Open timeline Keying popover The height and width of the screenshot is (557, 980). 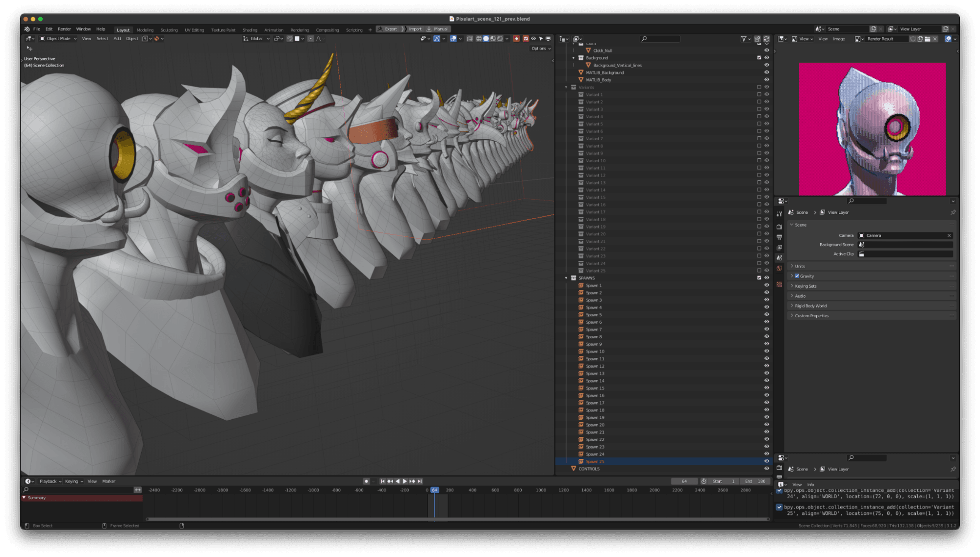click(74, 481)
